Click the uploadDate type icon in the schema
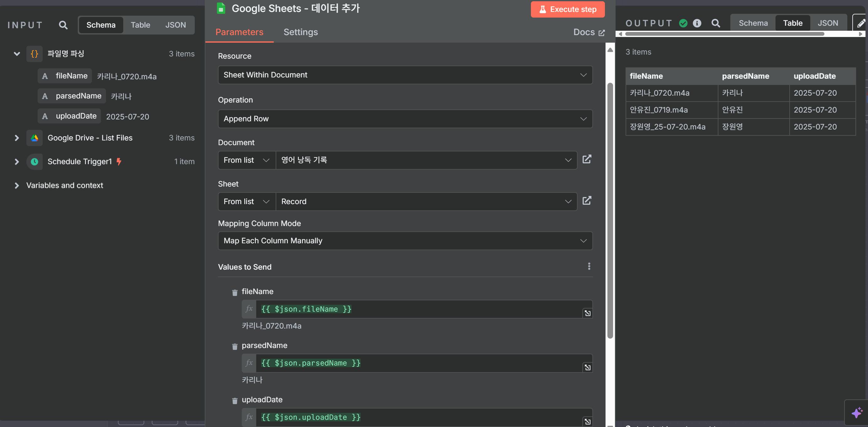This screenshot has height=427, width=868. coord(45,117)
